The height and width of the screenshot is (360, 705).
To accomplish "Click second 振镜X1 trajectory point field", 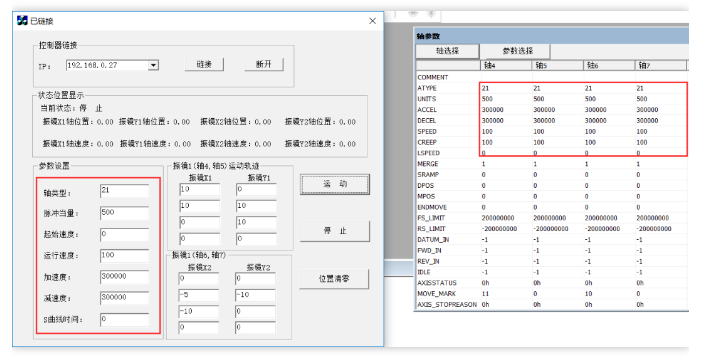I will tap(200, 206).
